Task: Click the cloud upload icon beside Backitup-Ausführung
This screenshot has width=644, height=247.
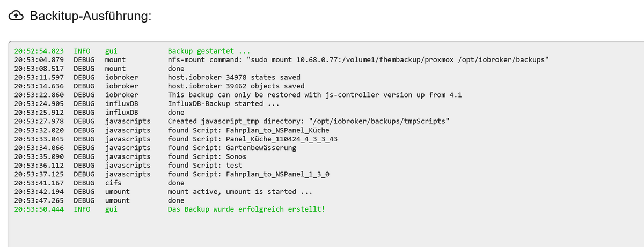Action: [x=17, y=16]
